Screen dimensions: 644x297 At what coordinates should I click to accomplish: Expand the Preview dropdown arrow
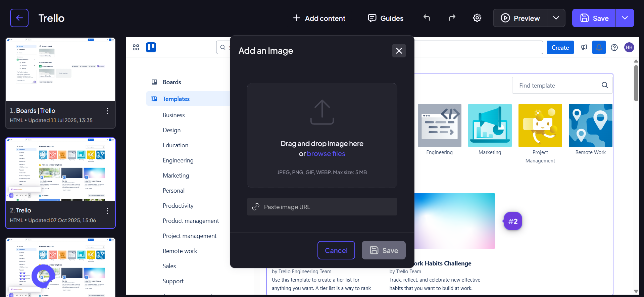point(556,18)
